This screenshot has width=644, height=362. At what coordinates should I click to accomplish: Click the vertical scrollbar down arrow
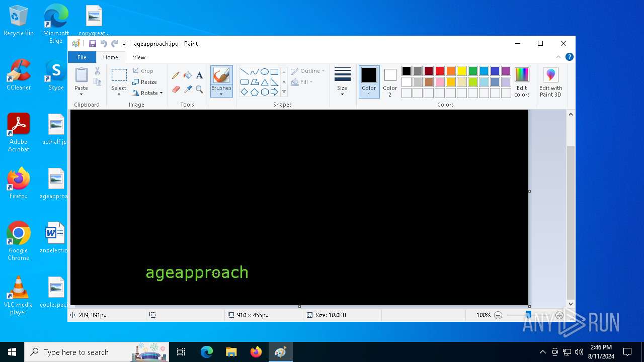pyautogui.click(x=571, y=304)
